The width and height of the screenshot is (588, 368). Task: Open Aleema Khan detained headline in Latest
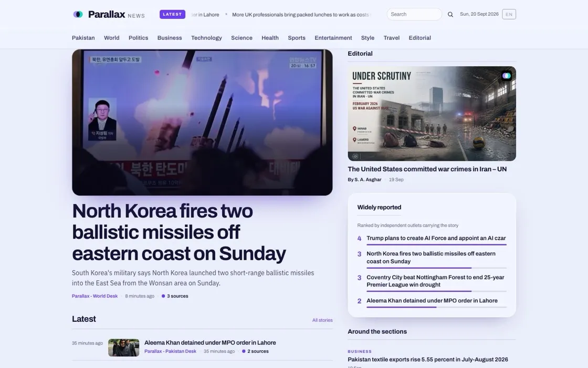pyautogui.click(x=210, y=342)
